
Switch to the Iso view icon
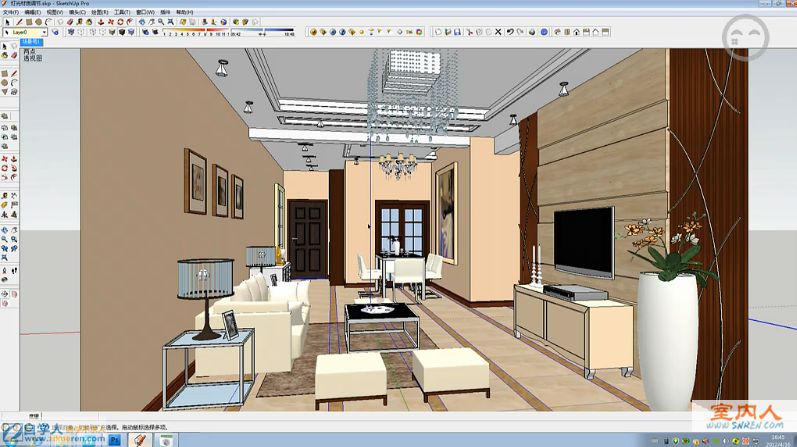coord(557,32)
